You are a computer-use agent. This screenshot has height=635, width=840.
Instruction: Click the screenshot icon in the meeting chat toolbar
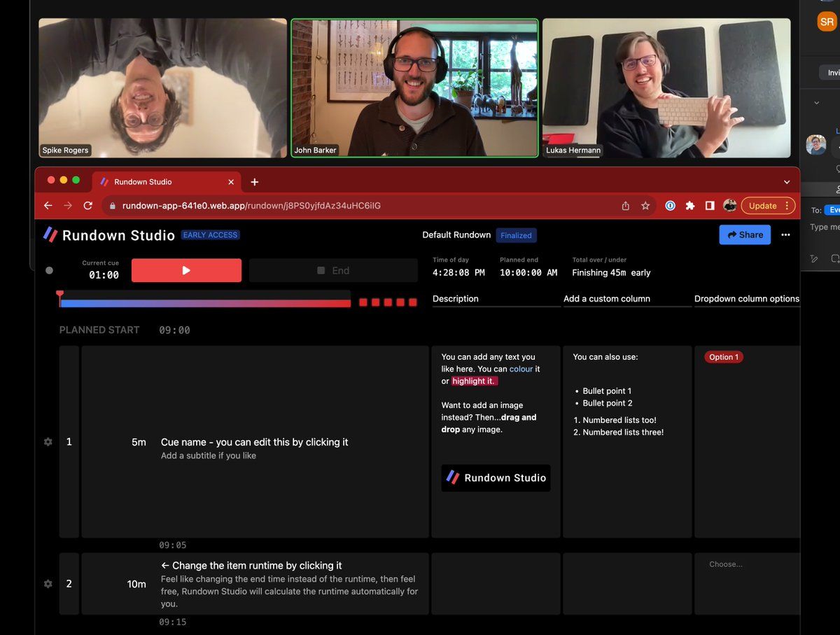[835, 259]
